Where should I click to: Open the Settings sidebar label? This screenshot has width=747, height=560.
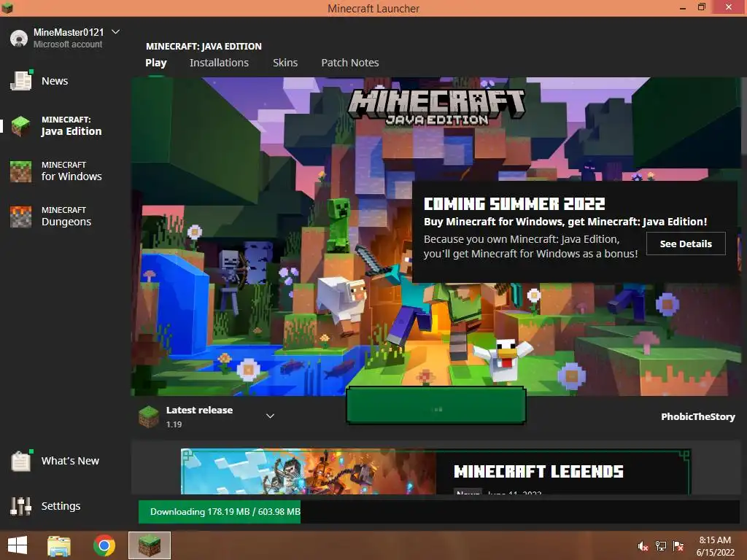[x=61, y=506]
